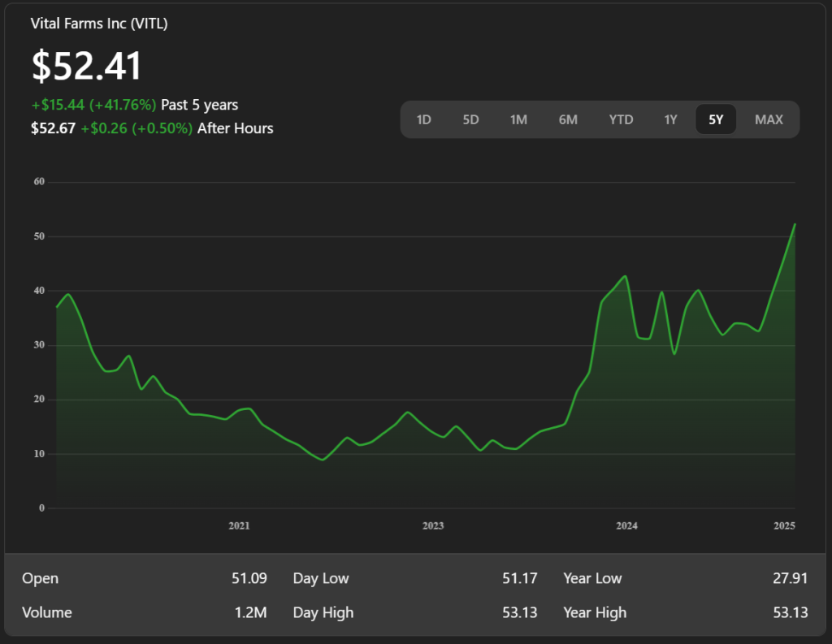Click the Vital Farms Inc (VITL) title

99,24
